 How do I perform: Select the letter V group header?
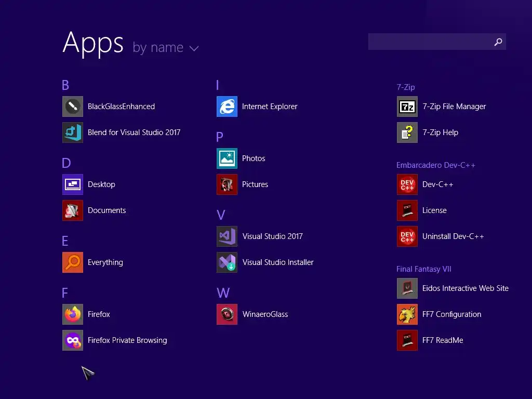coord(220,215)
